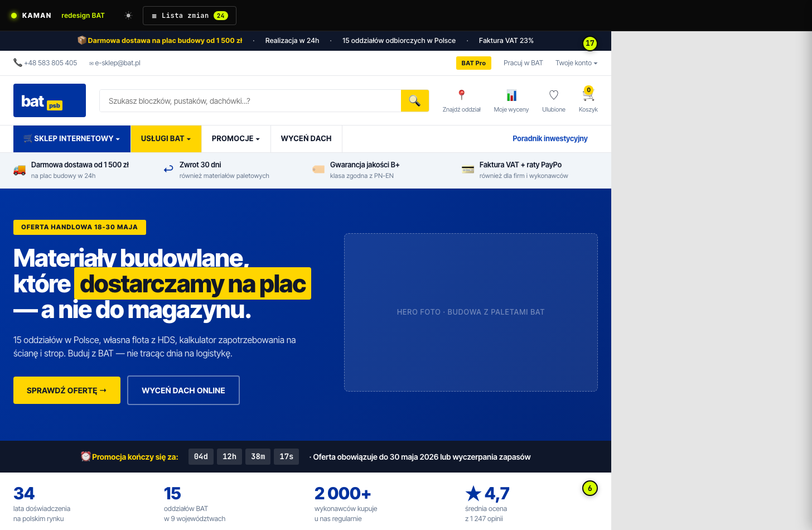
Task: Click the return arrow icon by 'Zwrot 30 dni'
Action: tap(168, 169)
